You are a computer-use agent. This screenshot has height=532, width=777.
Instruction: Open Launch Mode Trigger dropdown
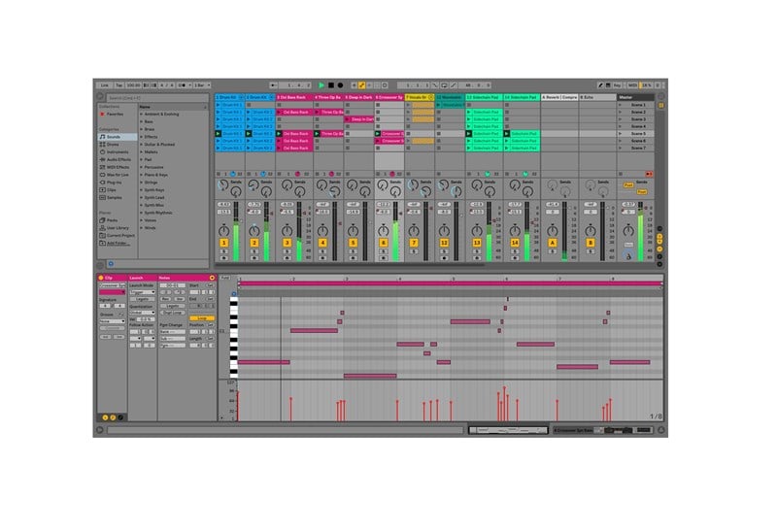point(142,292)
